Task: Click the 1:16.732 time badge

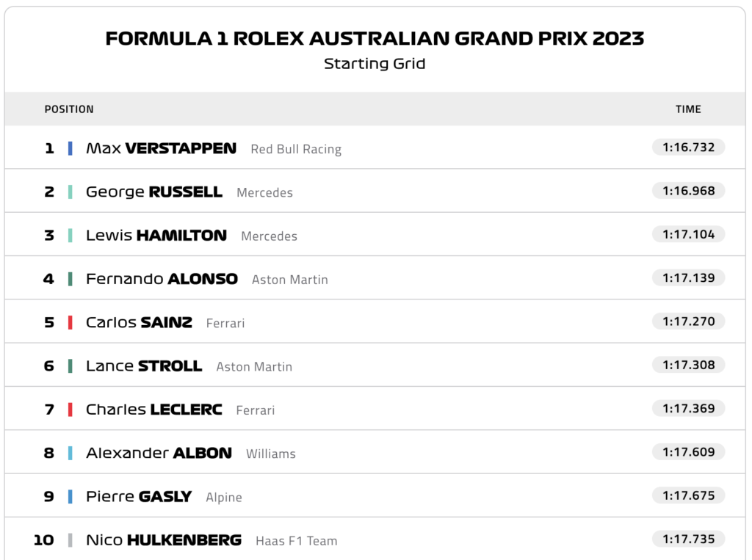Action: [x=688, y=148]
